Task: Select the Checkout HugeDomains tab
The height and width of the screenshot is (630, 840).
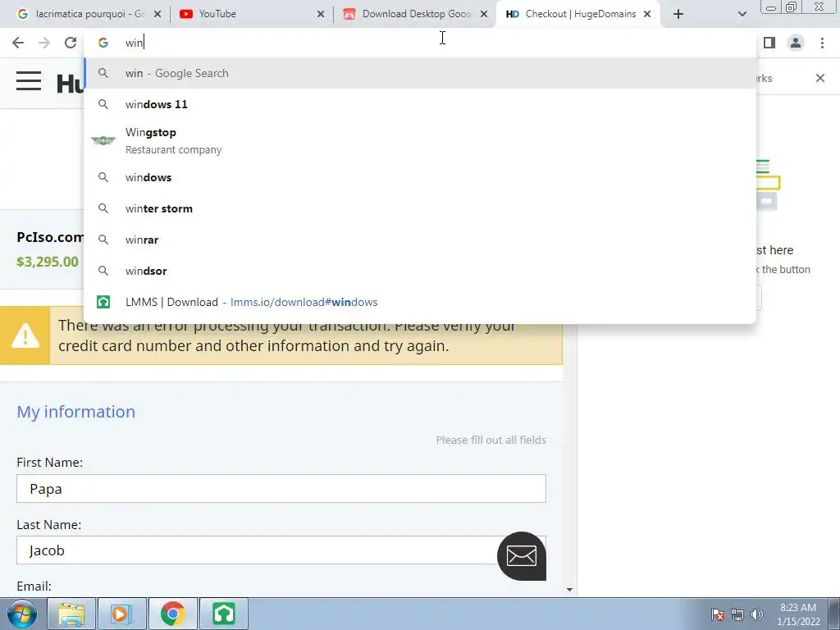Action: (578, 14)
